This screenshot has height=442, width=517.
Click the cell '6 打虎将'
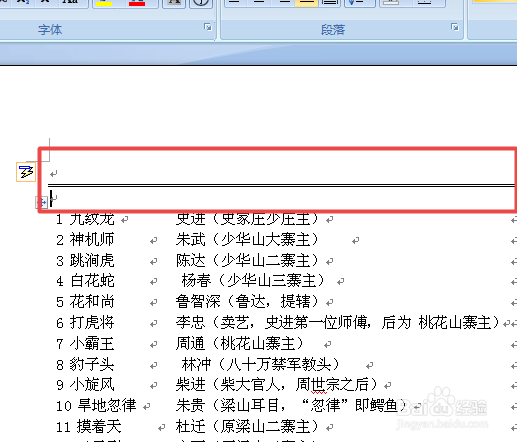[85, 323]
